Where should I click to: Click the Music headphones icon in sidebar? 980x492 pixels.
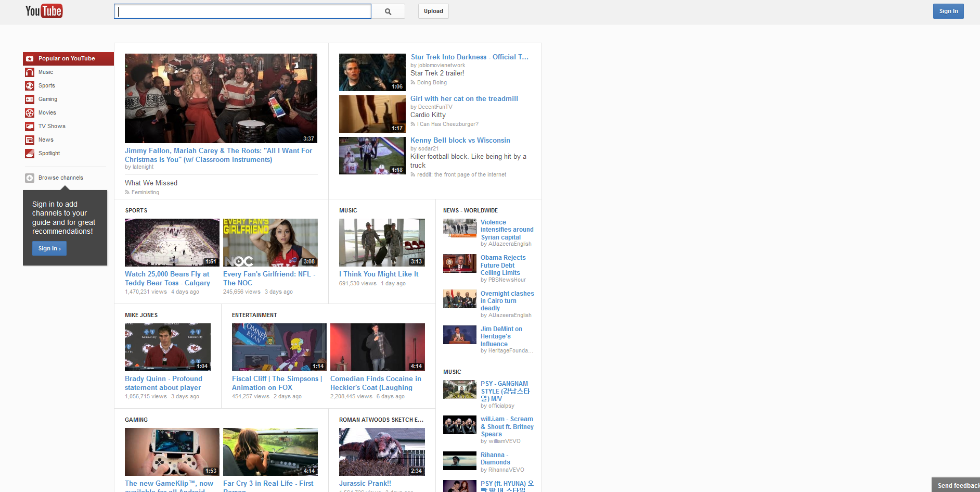click(x=30, y=72)
